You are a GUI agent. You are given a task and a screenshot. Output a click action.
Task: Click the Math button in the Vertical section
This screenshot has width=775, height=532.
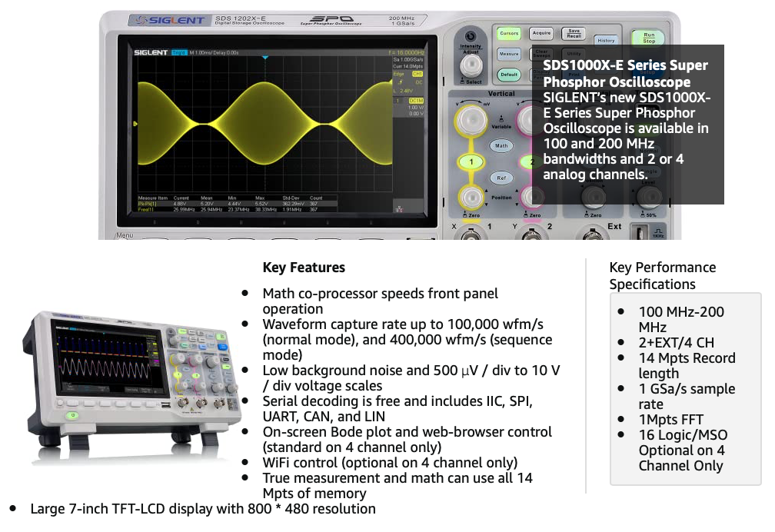(501, 146)
